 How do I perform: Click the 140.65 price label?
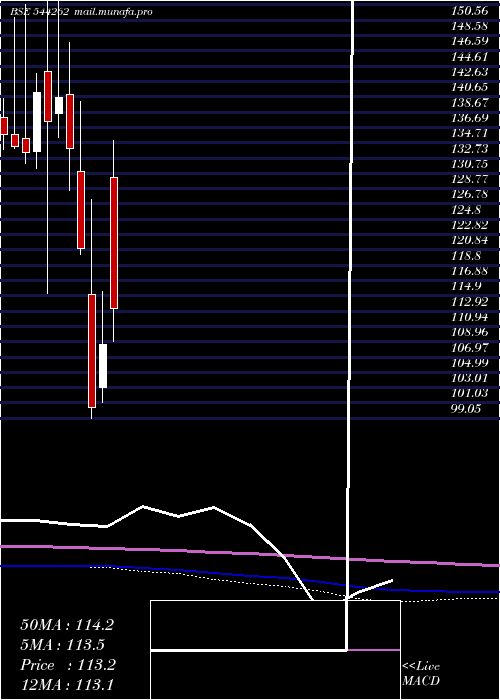470,88
